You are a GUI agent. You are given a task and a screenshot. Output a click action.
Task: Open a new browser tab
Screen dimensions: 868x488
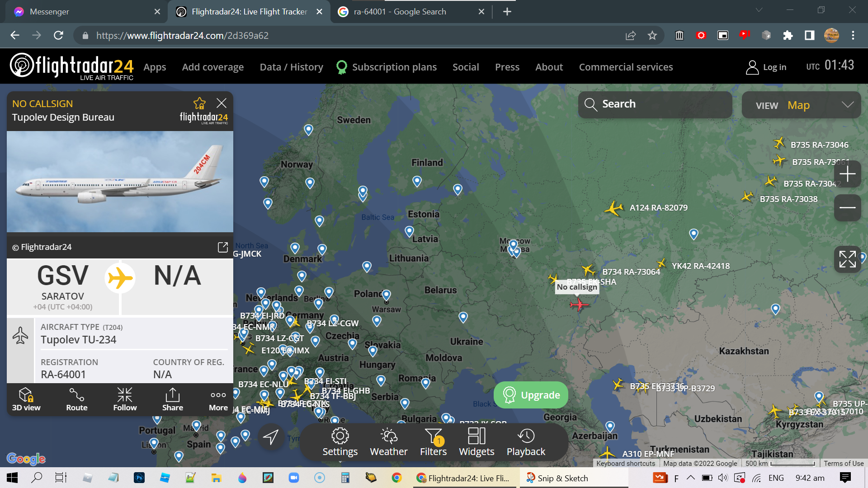click(507, 12)
